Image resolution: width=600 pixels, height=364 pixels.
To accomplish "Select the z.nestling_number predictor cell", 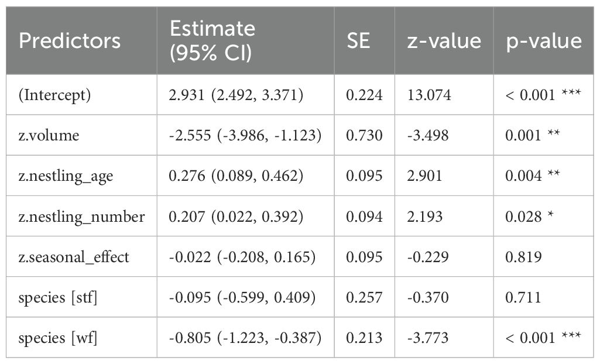I will point(82,217).
